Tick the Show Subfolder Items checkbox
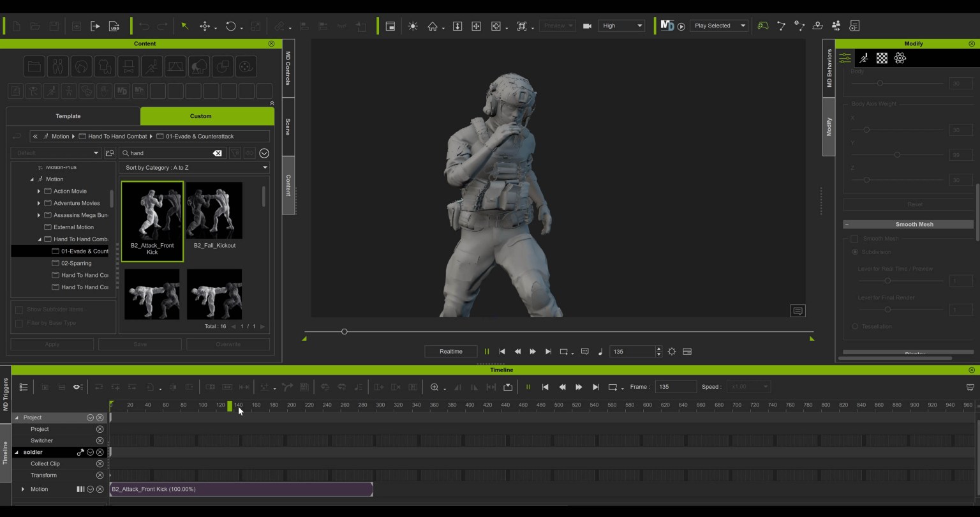This screenshot has width=980, height=517. 19,310
